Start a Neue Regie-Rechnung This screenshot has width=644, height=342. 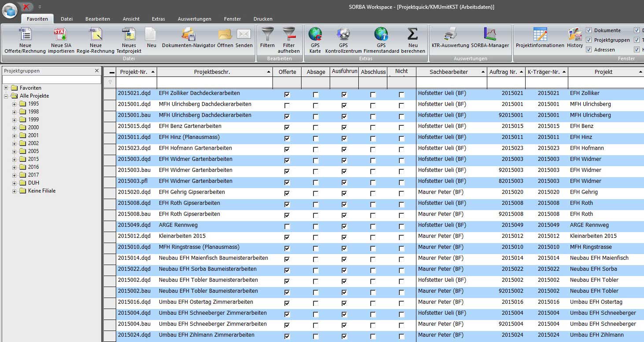[96, 40]
